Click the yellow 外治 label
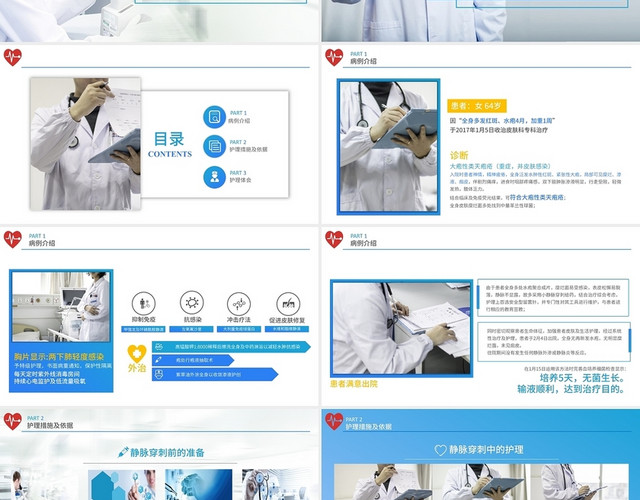Screen dimensions: 640x500 pos(137,368)
